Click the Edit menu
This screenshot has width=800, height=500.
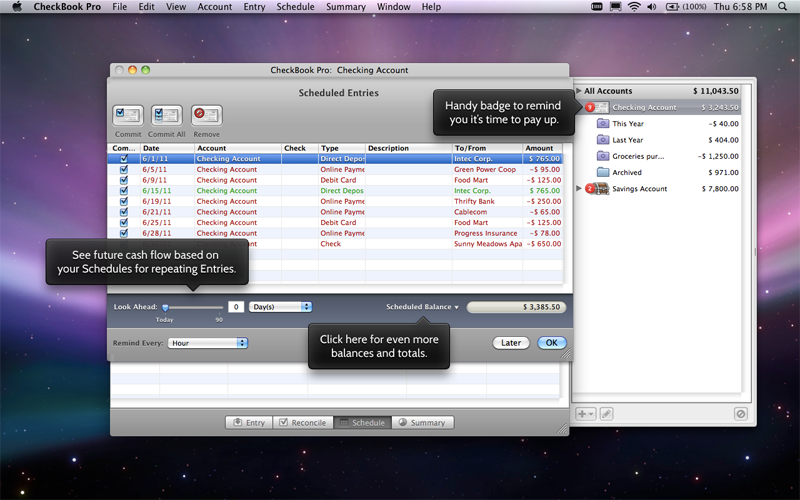click(x=146, y=7)
